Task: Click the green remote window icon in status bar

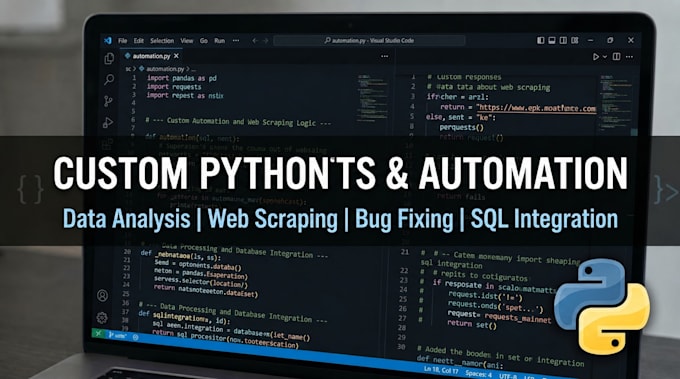Action: click(98, 333)
